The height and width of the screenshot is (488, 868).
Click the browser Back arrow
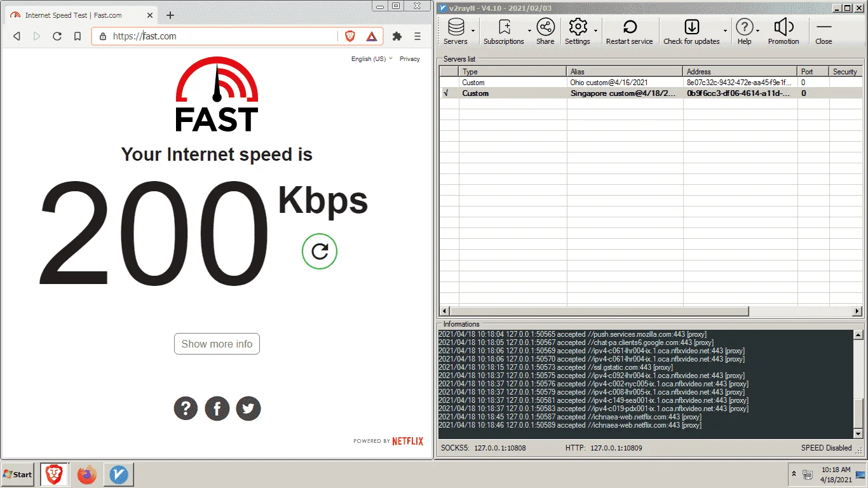click(17, 36)
